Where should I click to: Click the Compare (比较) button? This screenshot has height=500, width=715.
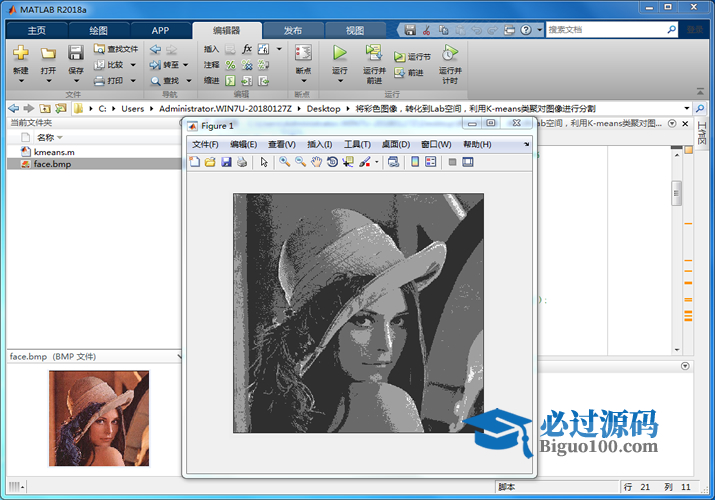click(x=109, y=65)
